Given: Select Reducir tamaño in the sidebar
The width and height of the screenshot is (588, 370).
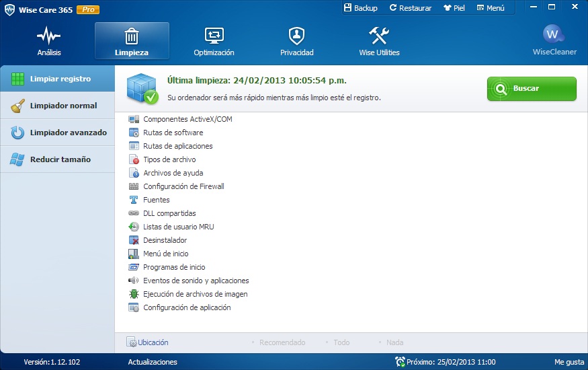Looking at the screenshot, I should tap(57, 159).
